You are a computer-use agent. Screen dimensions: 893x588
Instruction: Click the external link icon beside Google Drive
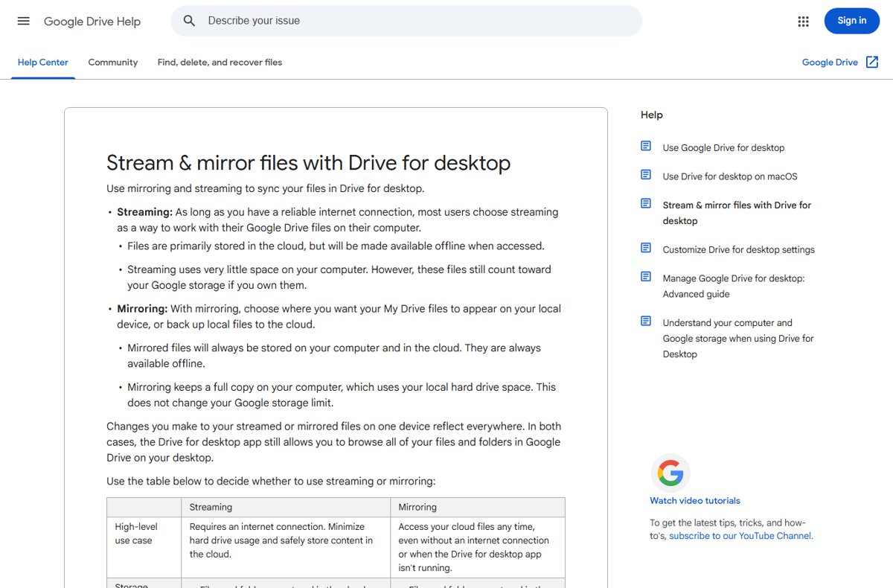click(x=872, y=63)
